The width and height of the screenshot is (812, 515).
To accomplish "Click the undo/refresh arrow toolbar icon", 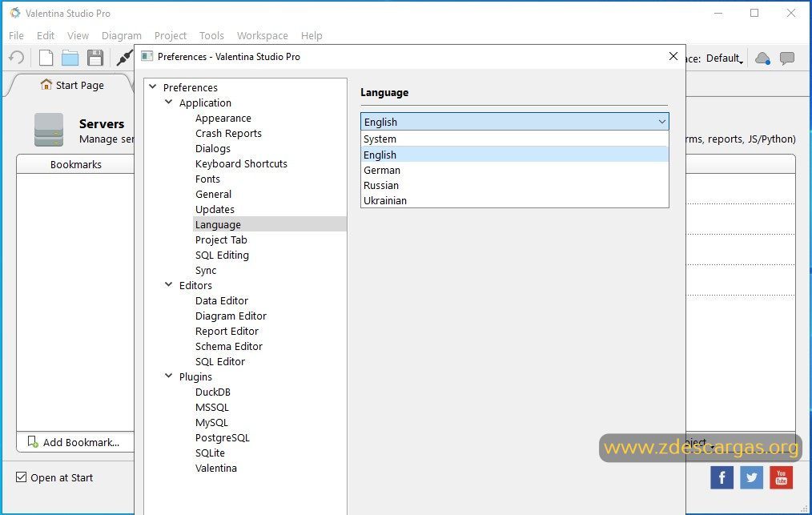I will 17,58.
